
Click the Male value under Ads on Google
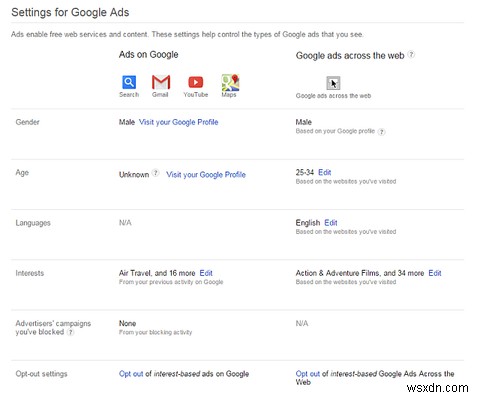pos(127,122)
